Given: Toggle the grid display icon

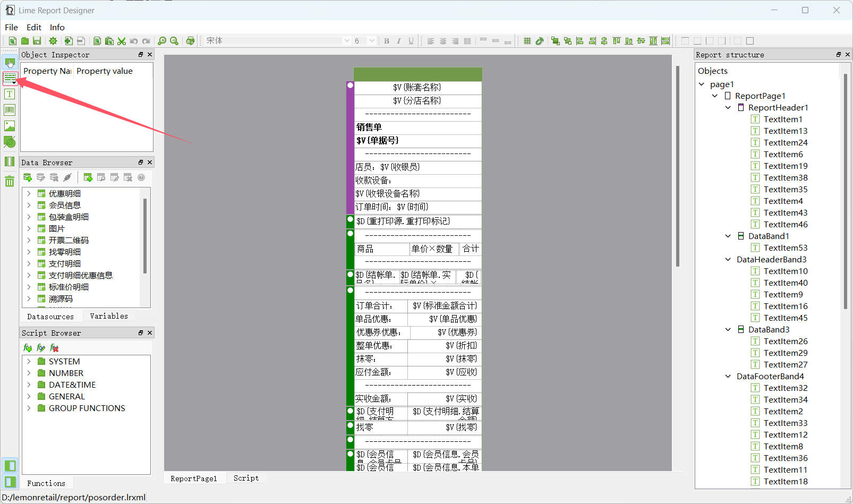Looking at the screenshot, I should [527, 41].
